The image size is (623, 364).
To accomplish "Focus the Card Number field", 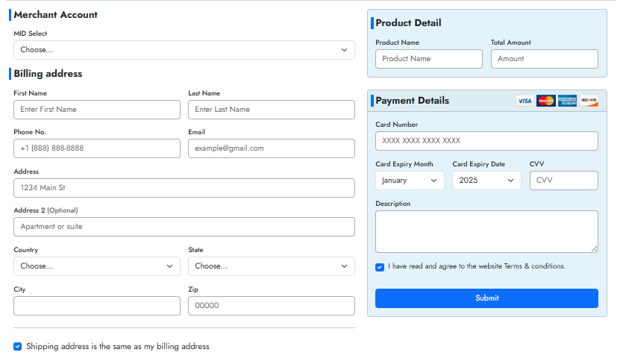I will [486, 141].
